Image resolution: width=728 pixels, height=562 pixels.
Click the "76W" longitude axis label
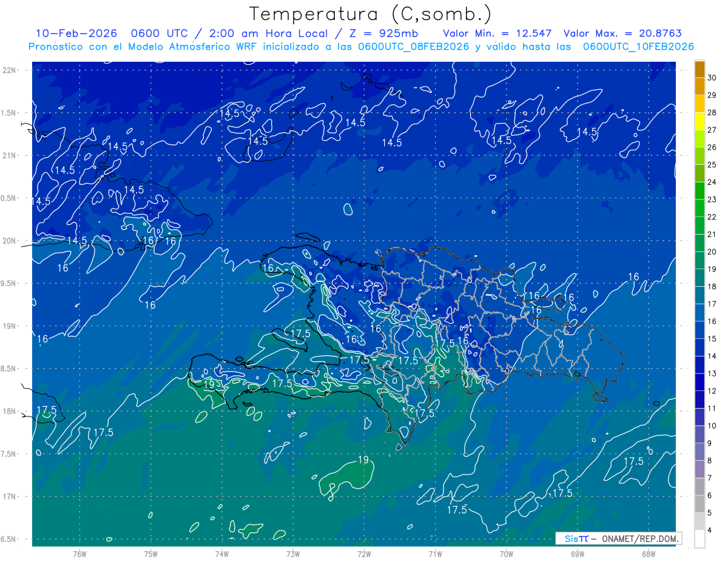79,554
